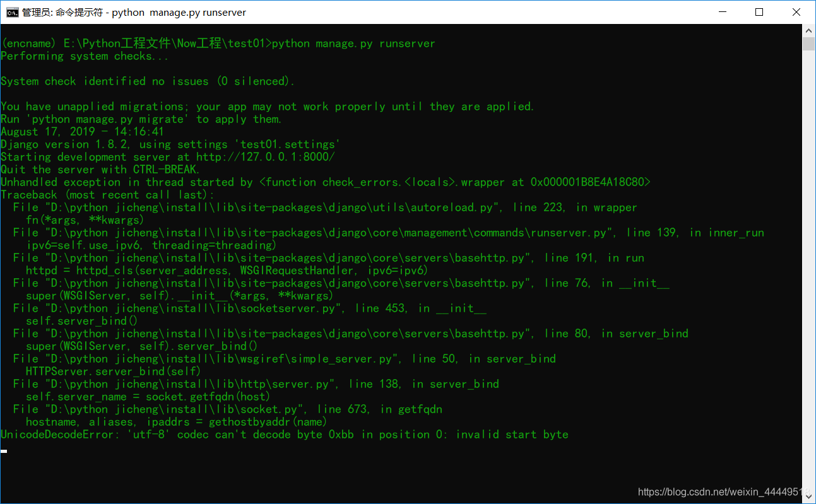816x504 pixels.
Task: Click 'Django version 1.8.2' line
Action: [x=170, y=144]
